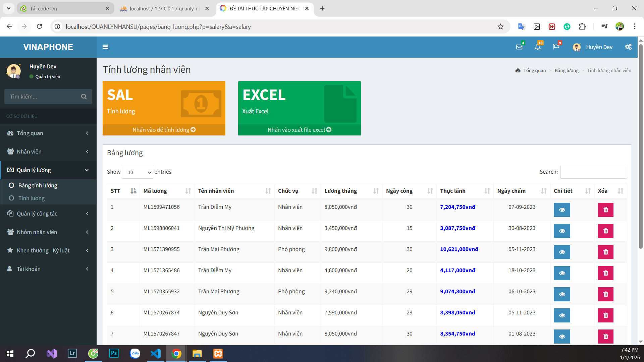Open the messages envelope icon
Screen dimensions: 644x362
[x=519, y=47]
